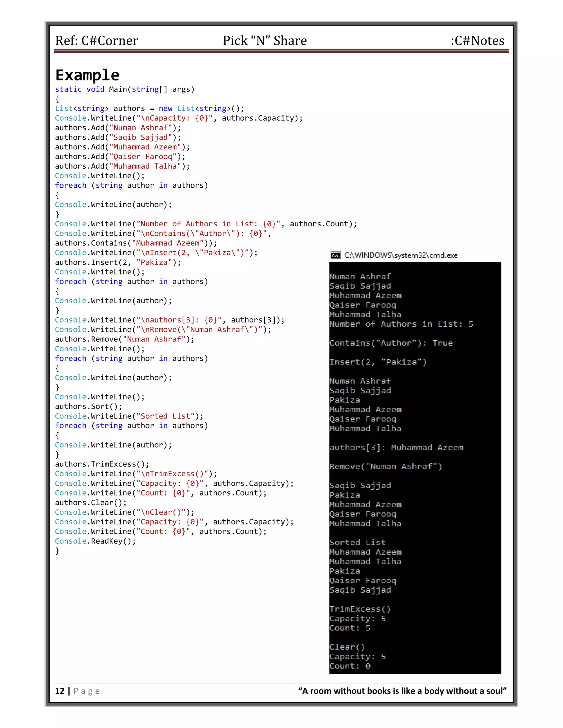This screenshot has height=728, width=563.
Task: Click 'authors[3]: Muhammad Azeem' console output
Action: coord(396,447)
